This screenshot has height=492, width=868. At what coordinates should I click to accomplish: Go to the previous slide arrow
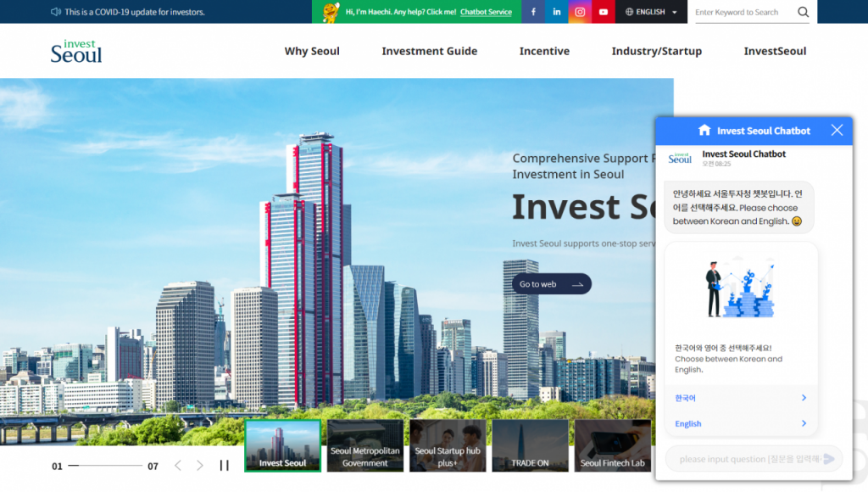(x=178, y=466)
